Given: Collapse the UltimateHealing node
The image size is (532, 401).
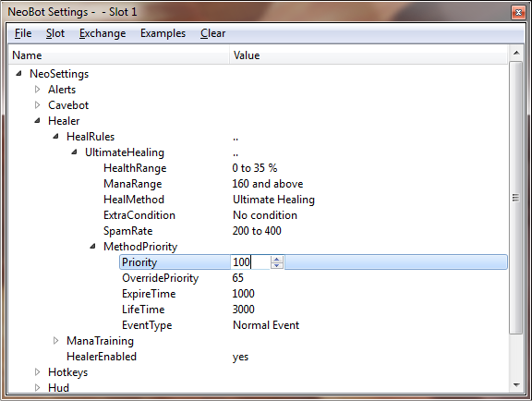Looking at the screenshot, I should pyautogui.click(x=74, y=152).
